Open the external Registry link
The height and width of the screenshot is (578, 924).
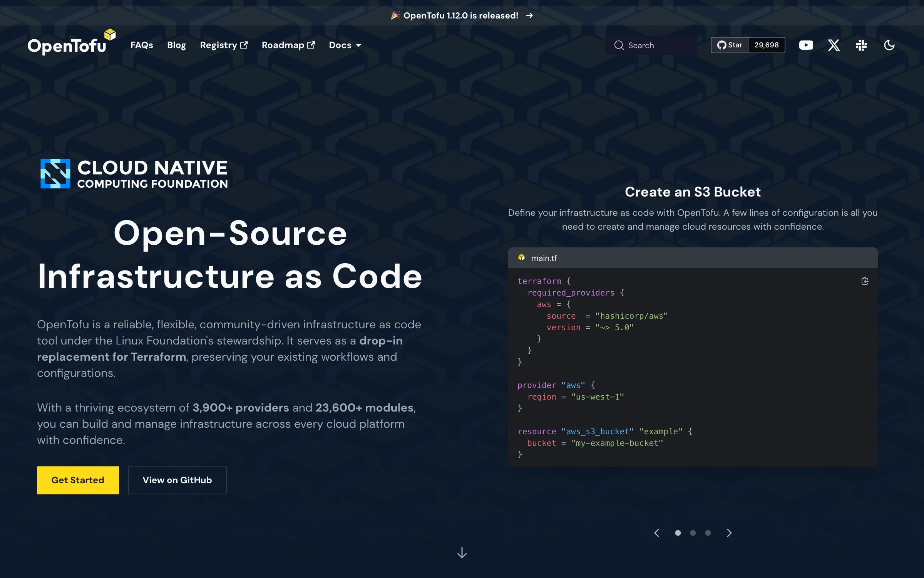(x=224, y=45)
